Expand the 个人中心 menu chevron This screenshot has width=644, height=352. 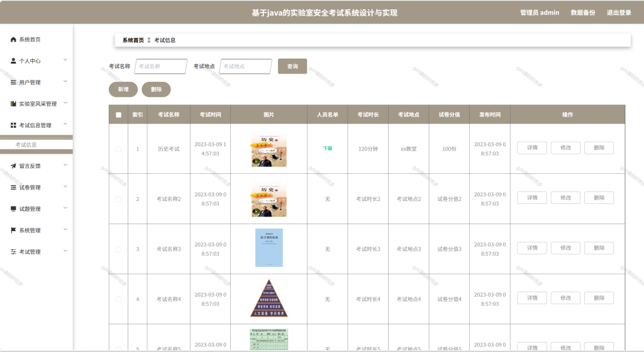(65, 60)
